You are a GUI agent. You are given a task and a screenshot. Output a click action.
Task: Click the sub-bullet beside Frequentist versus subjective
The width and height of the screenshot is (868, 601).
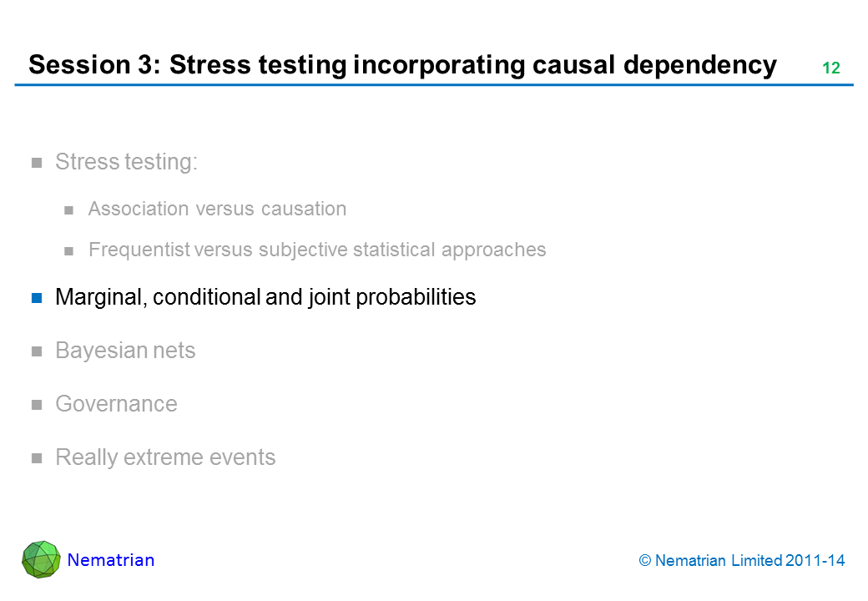[70, 250]
